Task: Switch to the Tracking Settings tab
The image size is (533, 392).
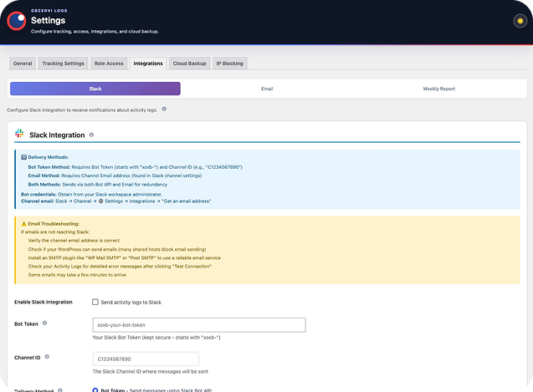Action: tap(64, 64)
